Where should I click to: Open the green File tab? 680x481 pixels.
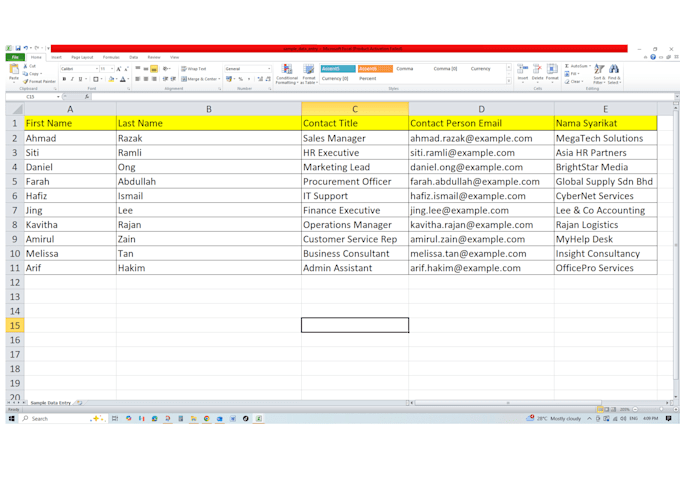[15, 57]
